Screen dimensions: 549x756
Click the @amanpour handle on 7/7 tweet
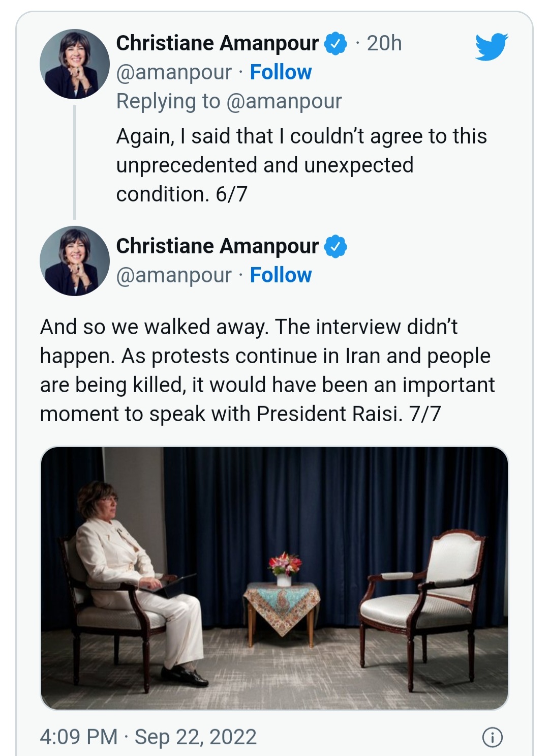click(x=174, y=275)
